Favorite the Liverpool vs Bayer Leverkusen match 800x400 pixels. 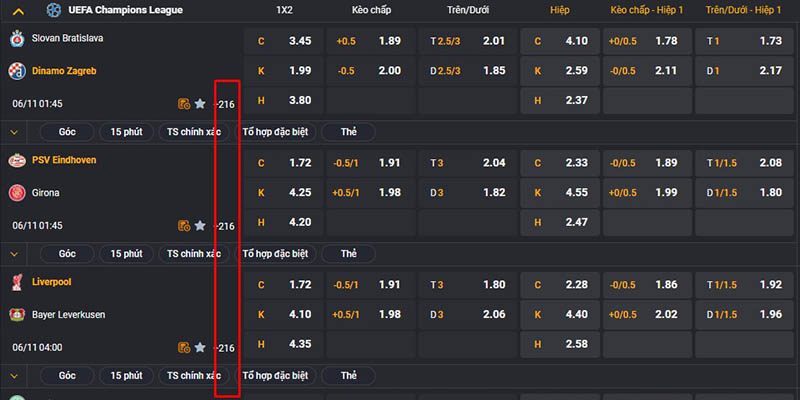point(200,348)
